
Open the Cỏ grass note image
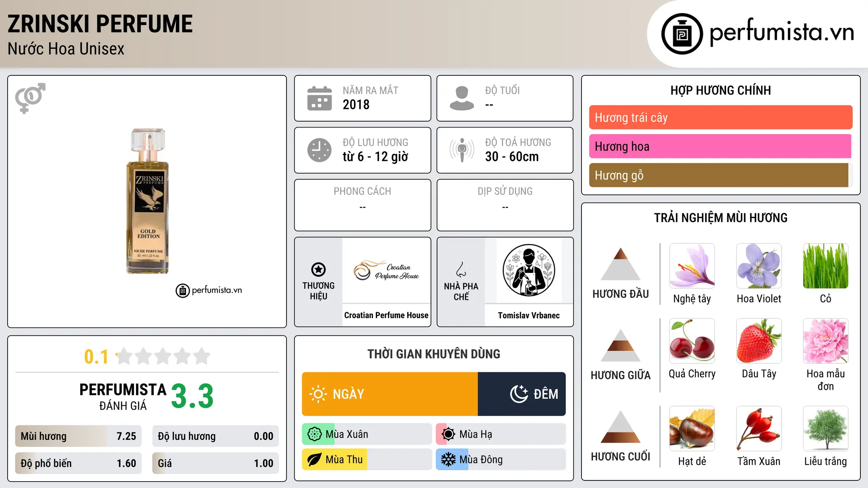point(826,266)
